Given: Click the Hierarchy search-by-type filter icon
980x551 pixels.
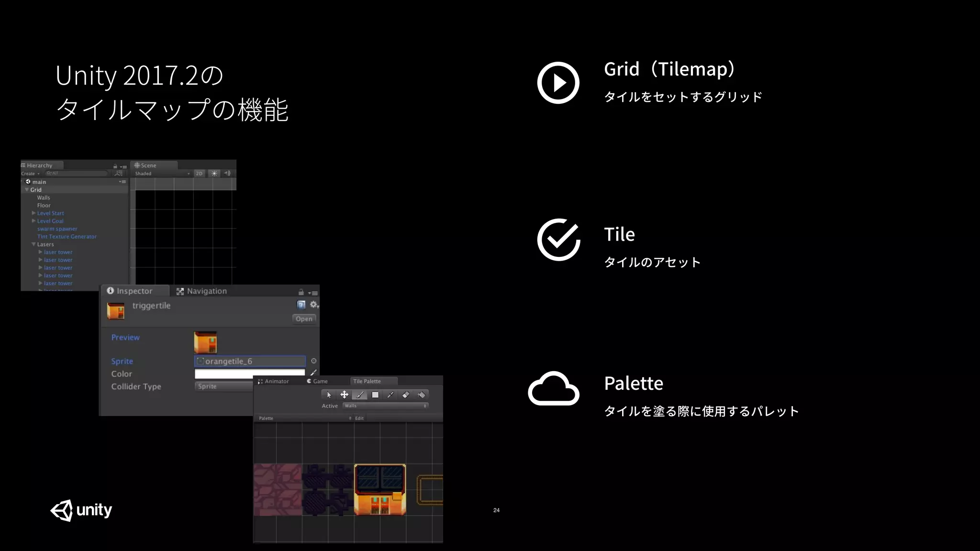Looking at the screenshot, I should click(119, 173).
